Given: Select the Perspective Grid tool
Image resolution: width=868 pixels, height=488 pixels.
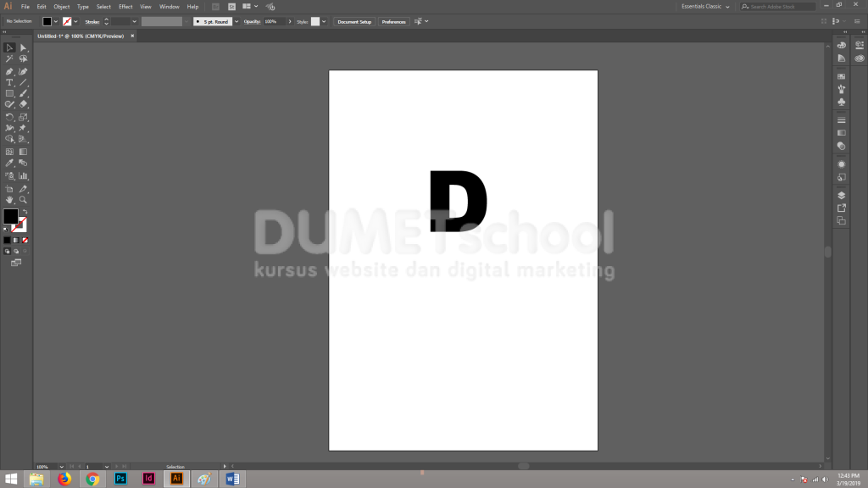Looking at the screenshot, I should click(23, 139).
